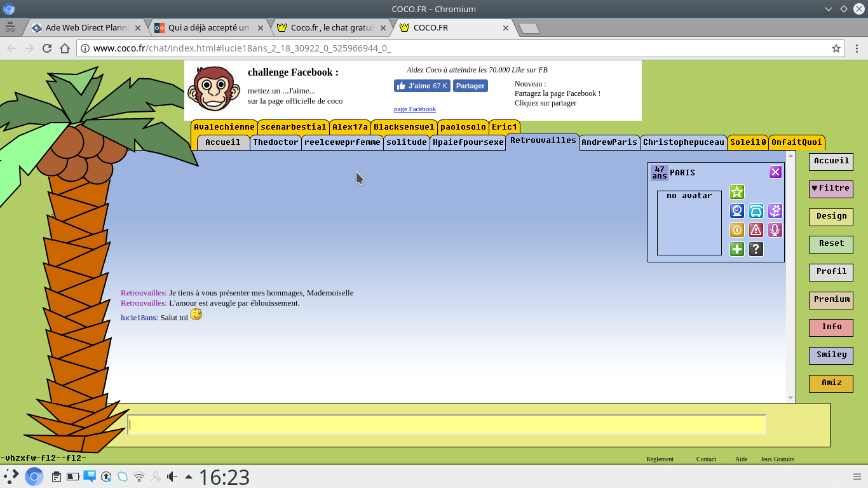
Task: Switch to the OnfaitQuoi chat tab
Action: tap(797, 142)
